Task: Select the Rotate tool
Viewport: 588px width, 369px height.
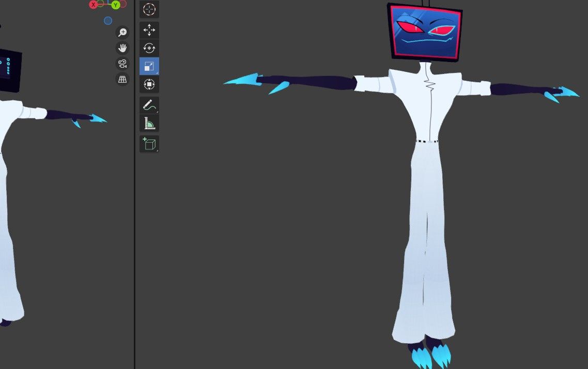Action: click(x=149, y=48)
